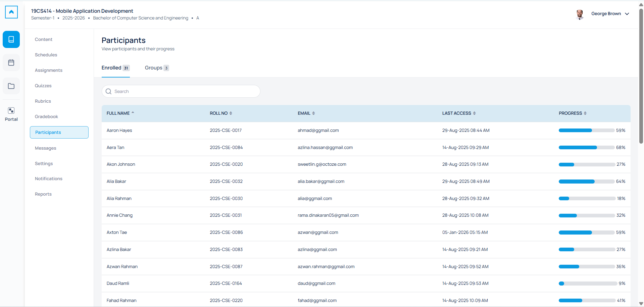Screen dimensions: 644x307
Task: Select the calendar icon in the sidebar
Action: pos(11,62)
